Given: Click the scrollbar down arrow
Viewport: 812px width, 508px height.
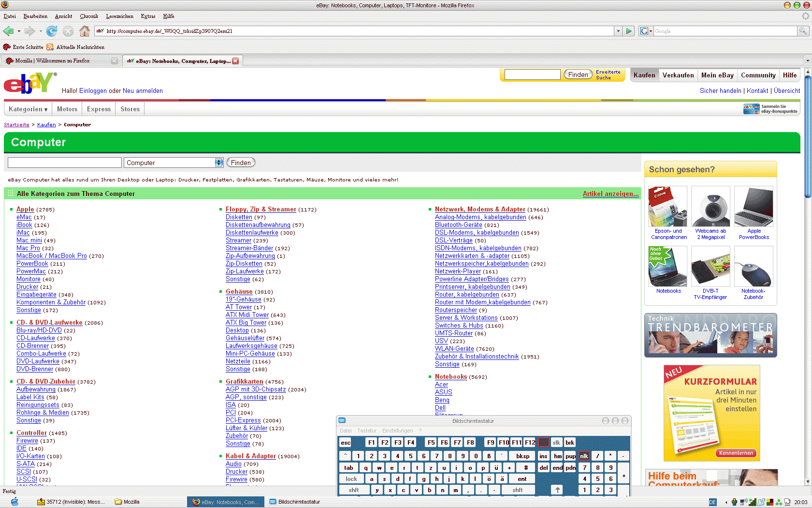Looking at the screenshot, I should point(808,481).
